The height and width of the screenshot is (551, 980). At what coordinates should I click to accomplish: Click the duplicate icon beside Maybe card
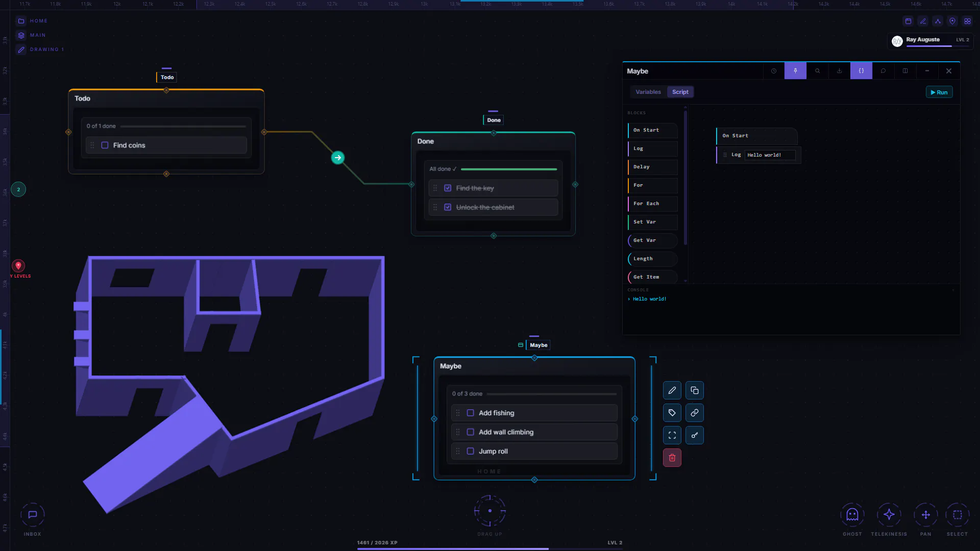click(695, 390)
